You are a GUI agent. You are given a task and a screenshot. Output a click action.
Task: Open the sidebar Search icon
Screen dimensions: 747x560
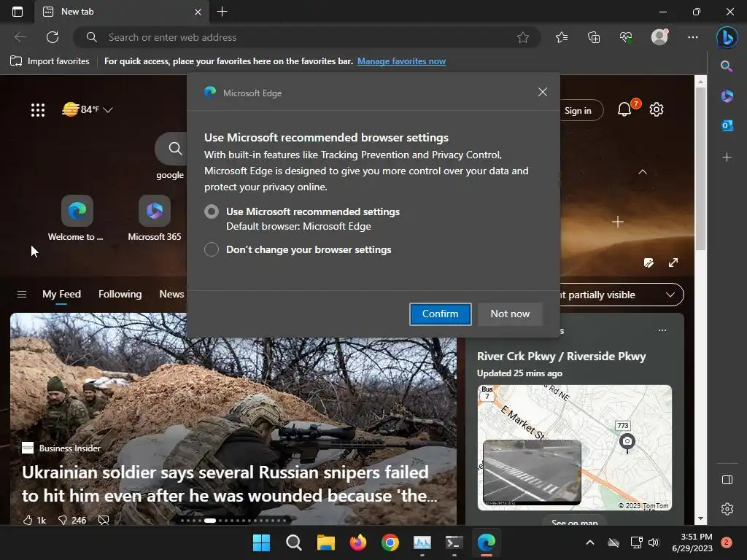coord(727,66)
